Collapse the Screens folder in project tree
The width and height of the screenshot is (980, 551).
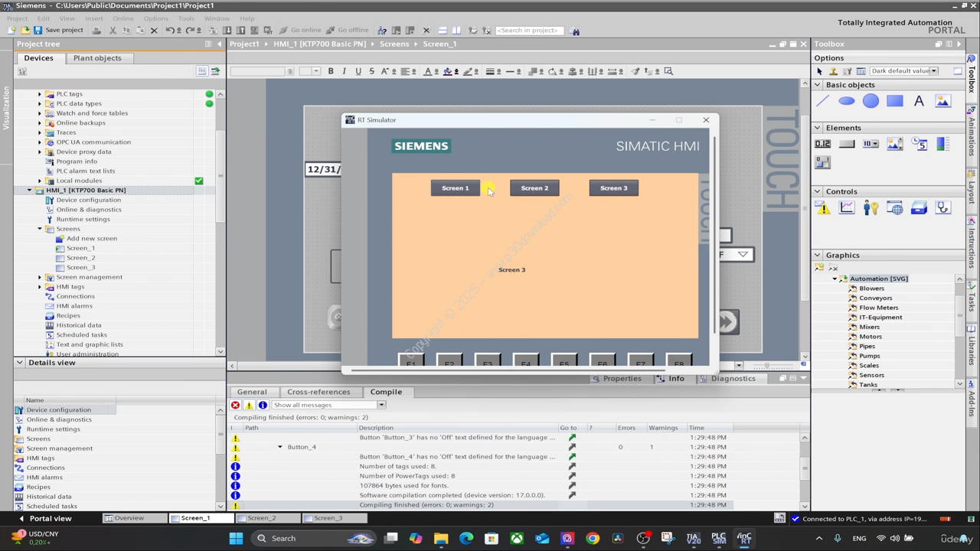40,229
